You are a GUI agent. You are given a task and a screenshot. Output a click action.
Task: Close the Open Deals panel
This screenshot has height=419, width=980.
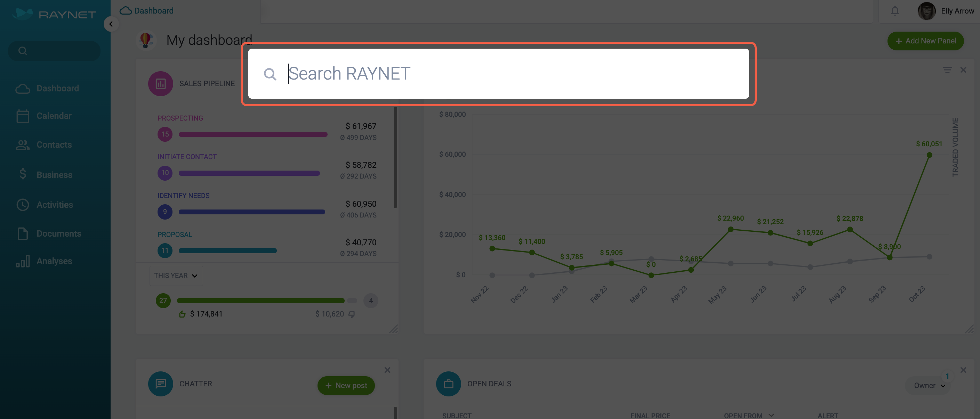point(963,370)
